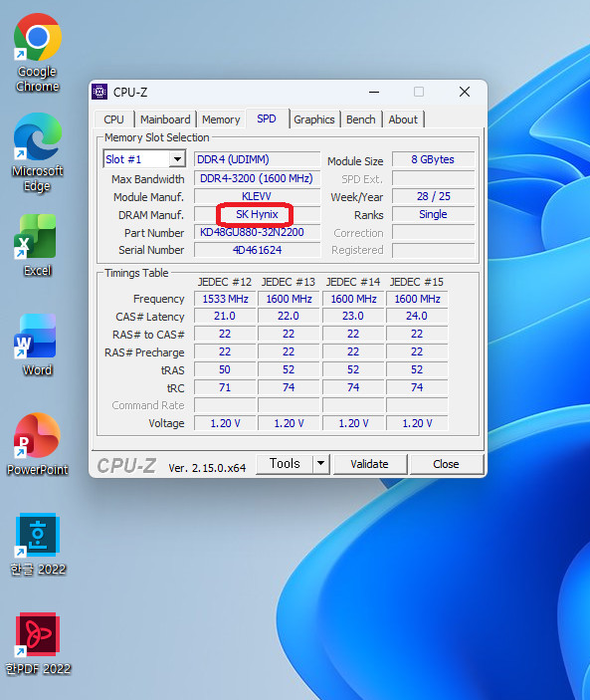590x700 pixels.
Task: Click the JEDEC #12 column header
Action: (225, 282)
